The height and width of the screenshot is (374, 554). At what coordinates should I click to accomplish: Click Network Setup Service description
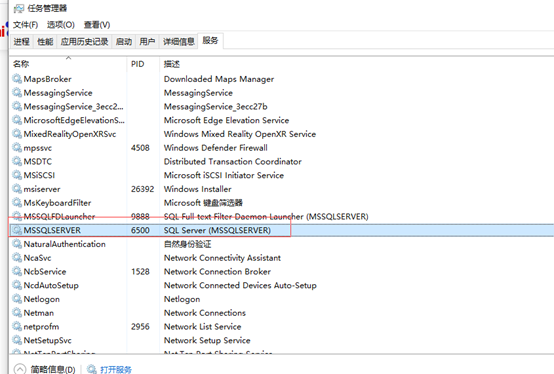tap(207, 340)
